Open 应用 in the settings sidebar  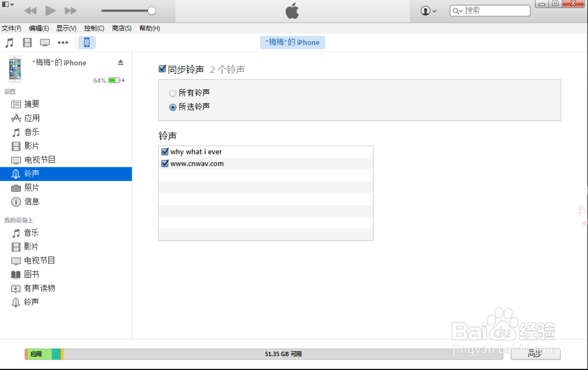(x=66, y=118)
